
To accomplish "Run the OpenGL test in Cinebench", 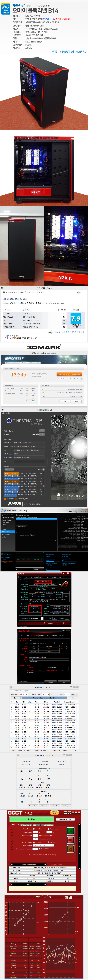I will [x=42, y=431].
